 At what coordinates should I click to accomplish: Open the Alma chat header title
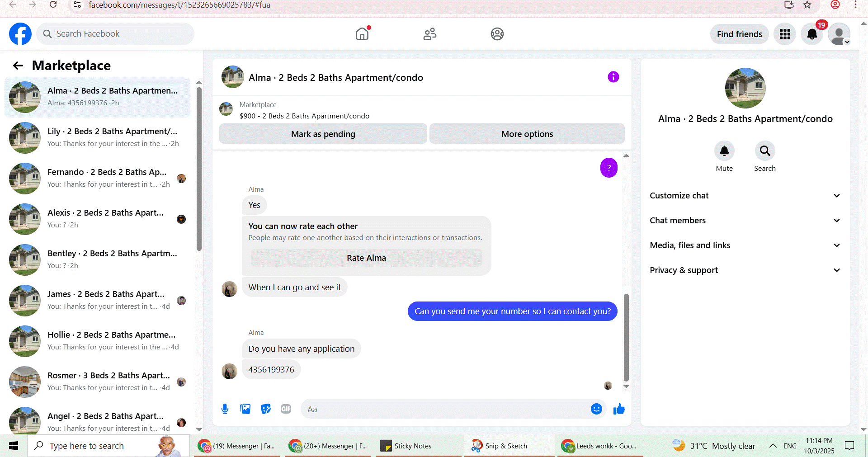click(x=336, y=78)
